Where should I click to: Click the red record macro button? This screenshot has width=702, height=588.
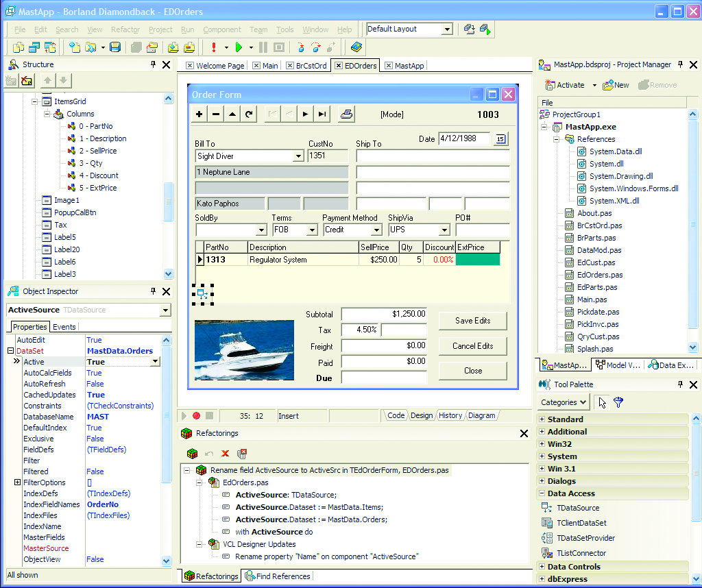click(196, 415)
